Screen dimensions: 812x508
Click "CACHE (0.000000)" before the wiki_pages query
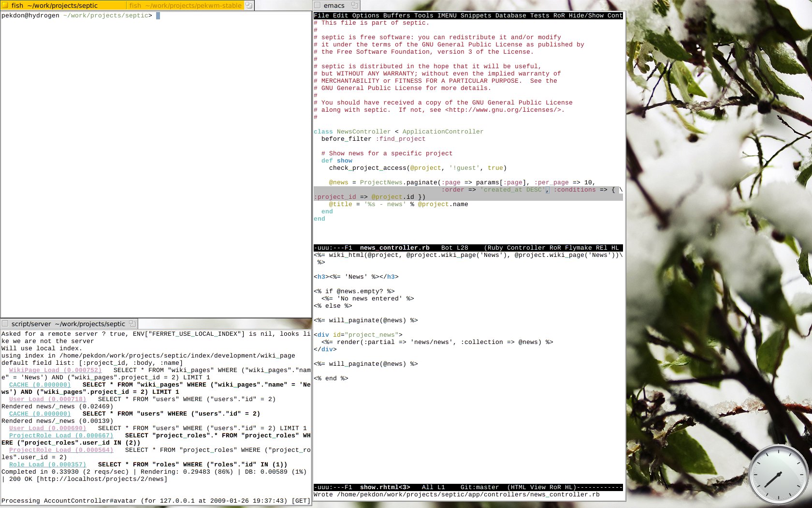coord(40,385)
